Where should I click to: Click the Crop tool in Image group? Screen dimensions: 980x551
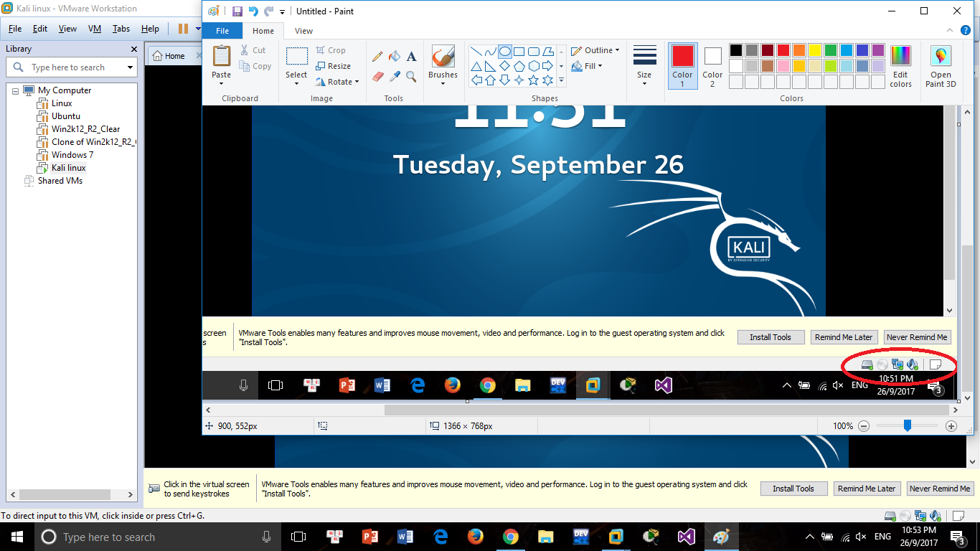pos(331,50)
